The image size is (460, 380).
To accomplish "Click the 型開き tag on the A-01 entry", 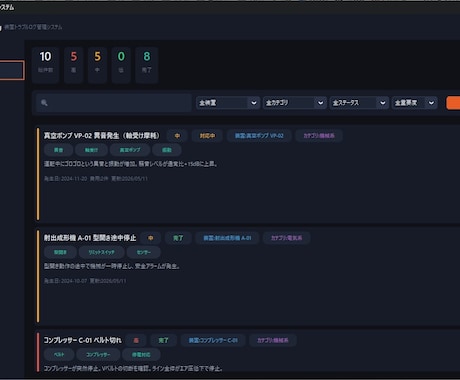I will click(x=60, y=252).
